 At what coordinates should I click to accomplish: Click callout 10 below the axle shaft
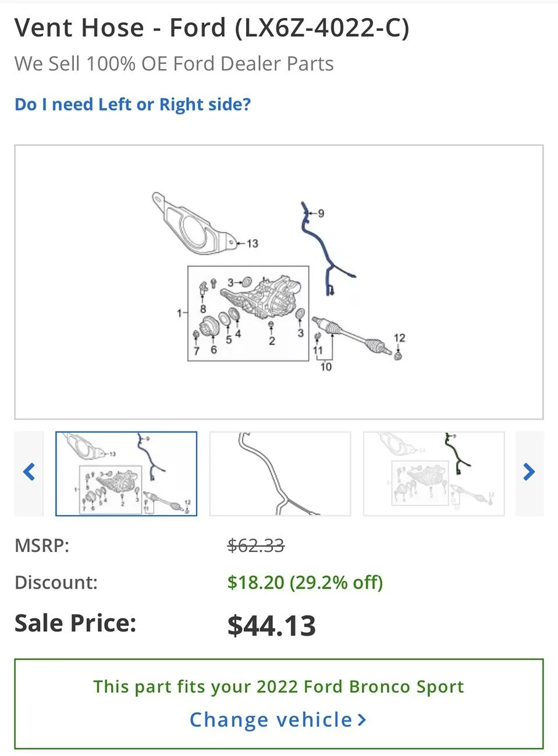tap(326, 367)
